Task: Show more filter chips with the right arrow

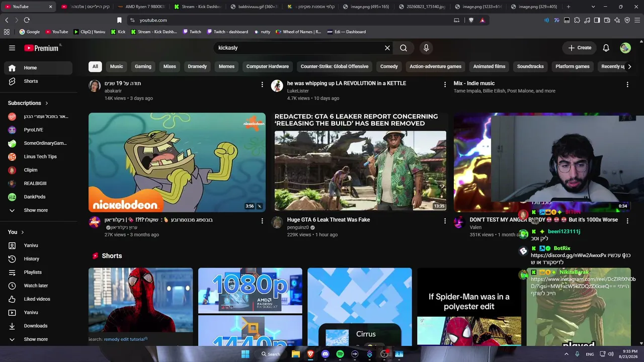Action: 629,66
